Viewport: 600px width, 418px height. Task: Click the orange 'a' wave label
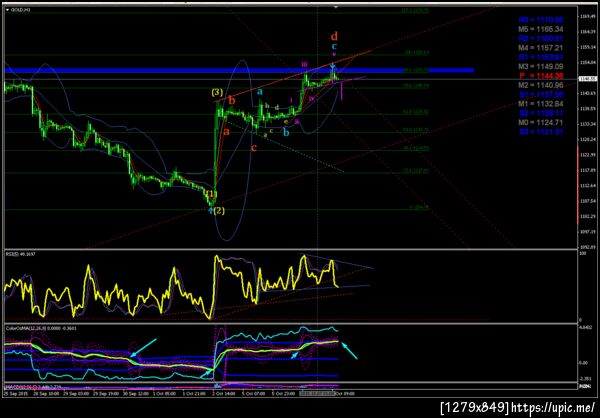point(226,132)
